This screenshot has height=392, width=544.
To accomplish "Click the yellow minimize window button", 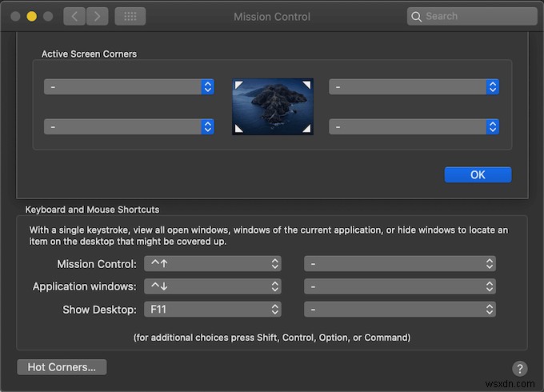I will [31, 16].
